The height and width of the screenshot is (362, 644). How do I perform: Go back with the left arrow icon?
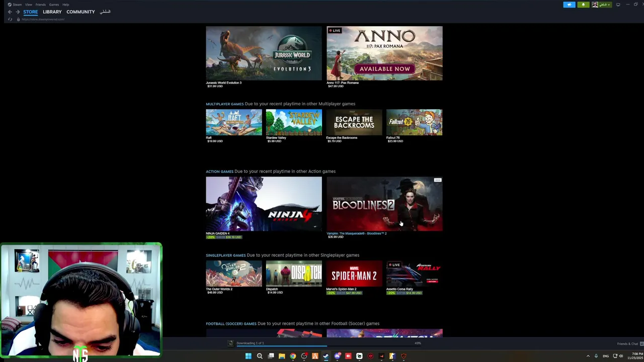(10, 12)
